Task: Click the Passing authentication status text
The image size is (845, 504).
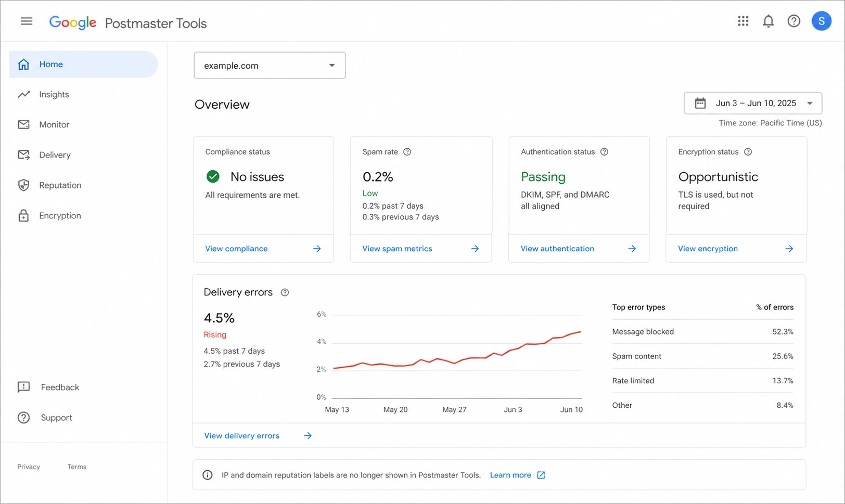Action: pyautogui.click(x=543, y=177)
